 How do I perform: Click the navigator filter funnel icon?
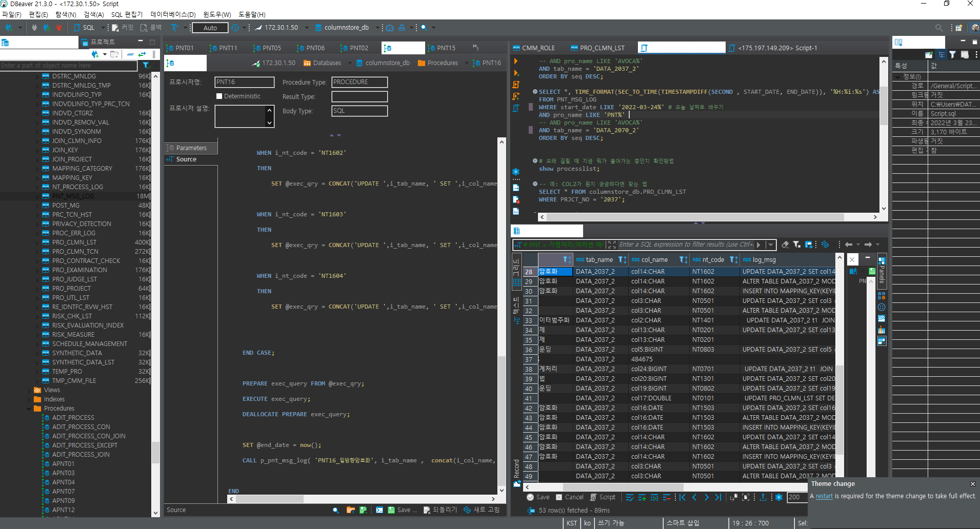[x=146, y=66]
